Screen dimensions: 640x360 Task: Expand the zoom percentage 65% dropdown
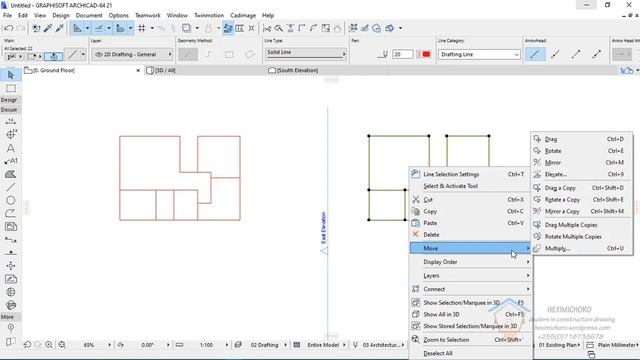(x=109, y=345)
